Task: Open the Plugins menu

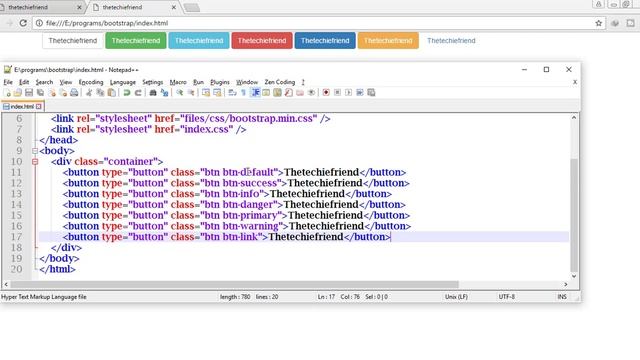Action: click(220, 82)
